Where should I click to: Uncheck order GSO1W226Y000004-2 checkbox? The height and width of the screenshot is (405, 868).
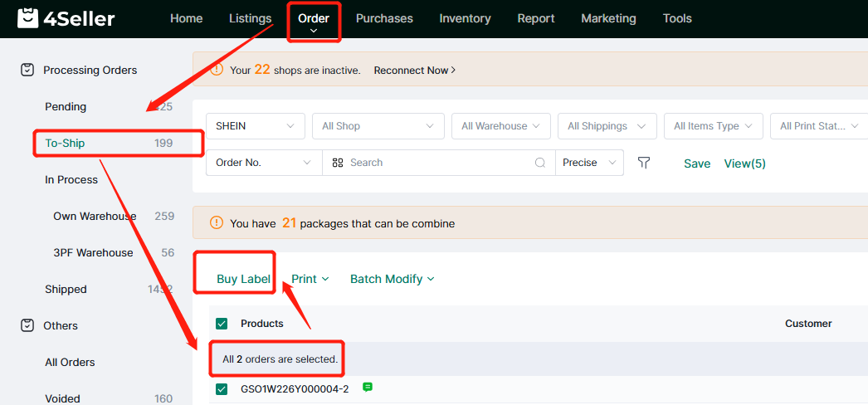222,389
